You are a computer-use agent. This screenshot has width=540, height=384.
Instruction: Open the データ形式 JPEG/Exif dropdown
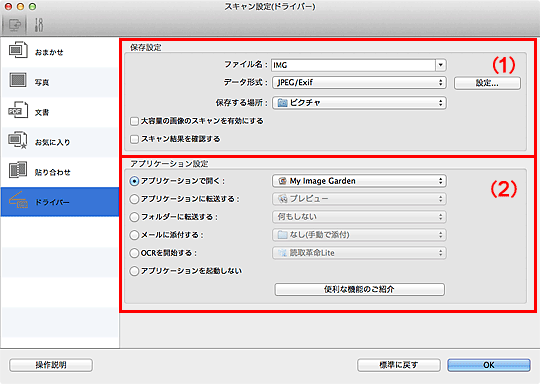(x=359, y=82)
